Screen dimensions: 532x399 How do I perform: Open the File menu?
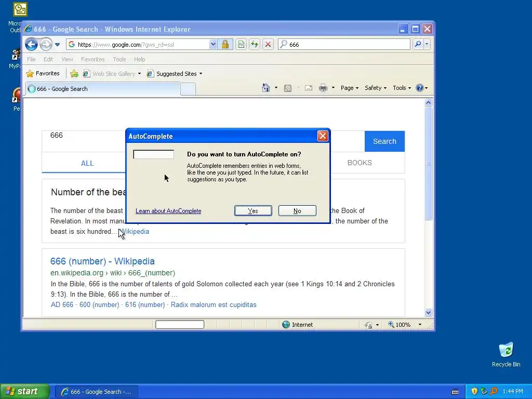31,59
